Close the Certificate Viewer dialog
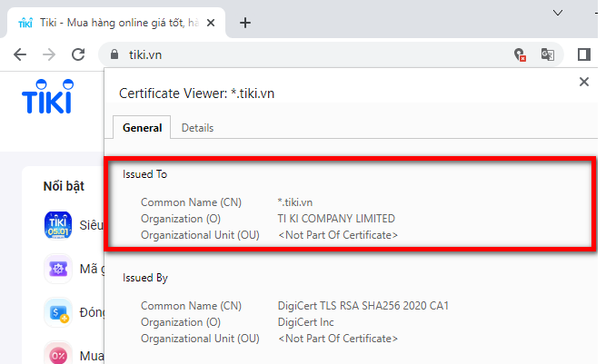 pos(584,82)
